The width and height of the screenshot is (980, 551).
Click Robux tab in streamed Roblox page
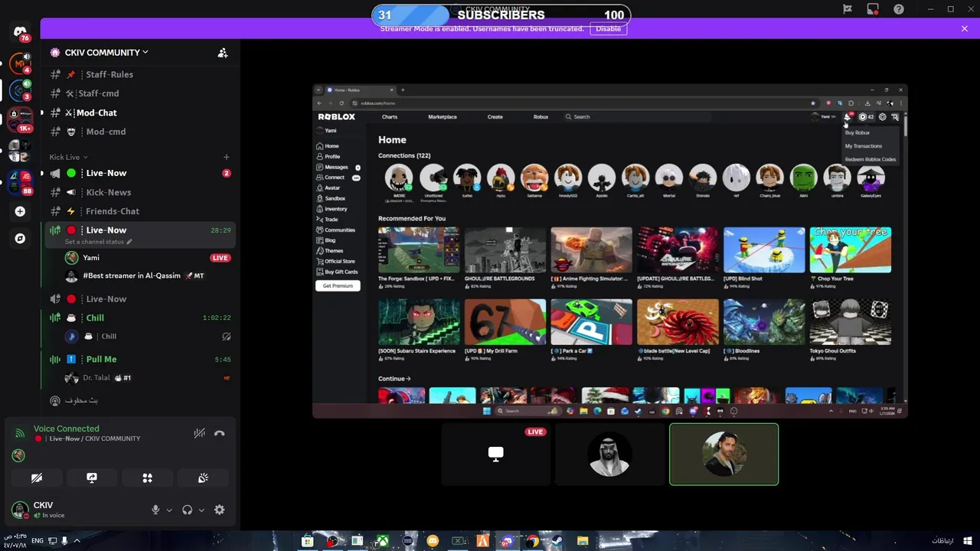(x=541, y=117)
